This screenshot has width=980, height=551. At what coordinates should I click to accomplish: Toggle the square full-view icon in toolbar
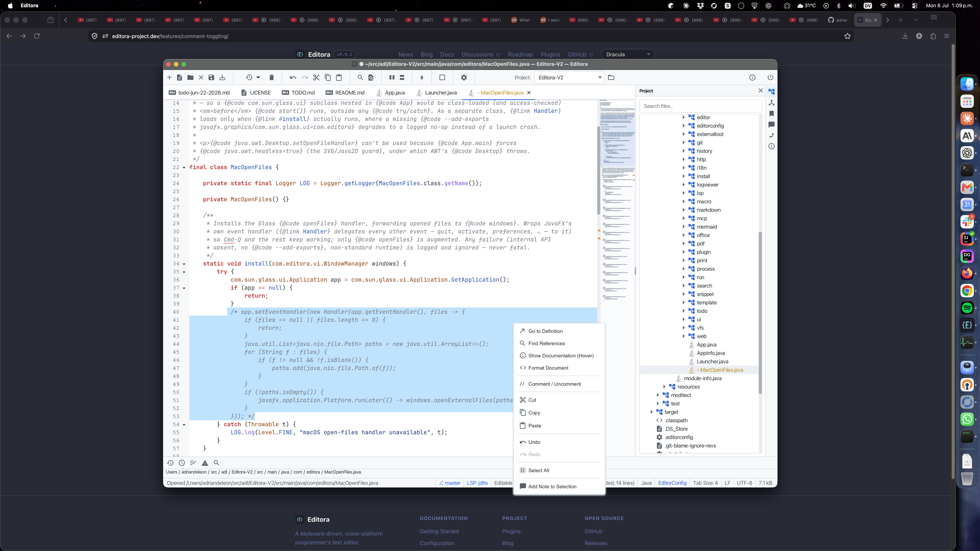442,77
